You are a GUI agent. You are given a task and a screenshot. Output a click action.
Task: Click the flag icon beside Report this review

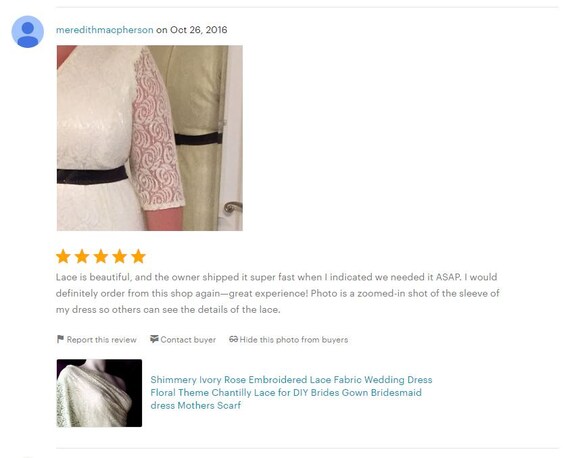[60, 339]
